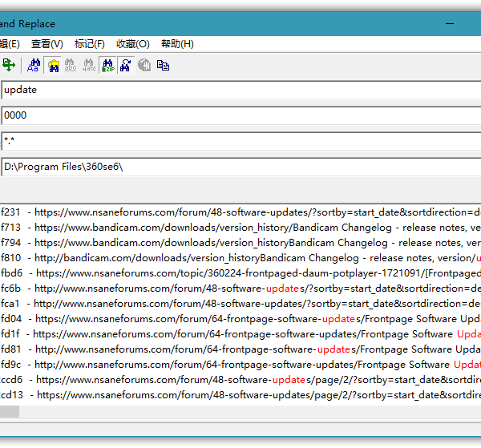Viewport: 481px width, 448px height.
Task: Click the grey globe toolbar icon
Action: [144, 65]
